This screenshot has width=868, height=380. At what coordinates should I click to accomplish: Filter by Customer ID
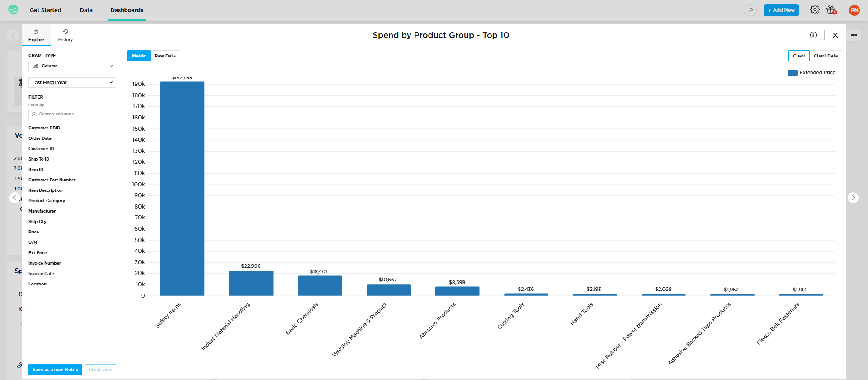pos(41,149)
